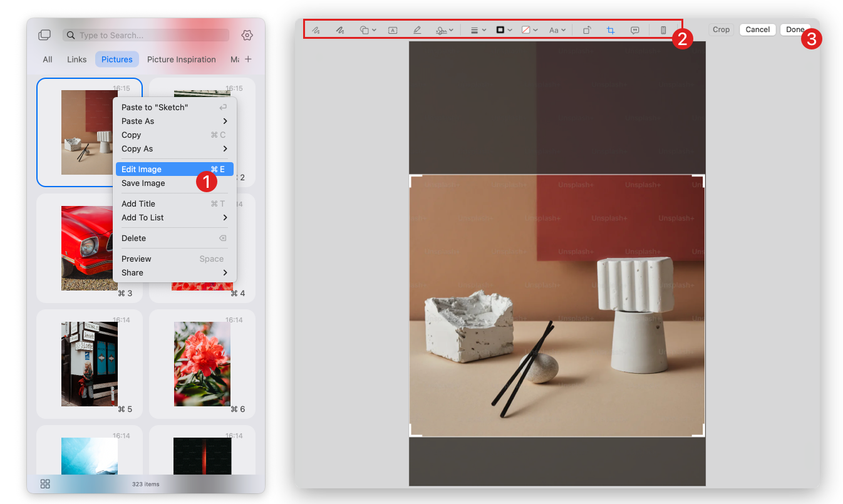
Task: Click the stacked windows icon beside search
Action: pyautogui.click(x=44, y=35)
